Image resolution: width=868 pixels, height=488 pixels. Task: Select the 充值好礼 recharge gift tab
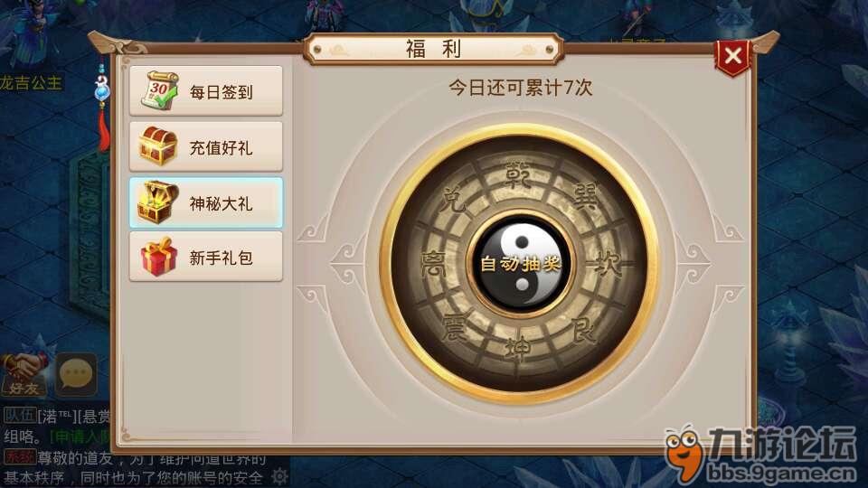click(x=206, y=146)
